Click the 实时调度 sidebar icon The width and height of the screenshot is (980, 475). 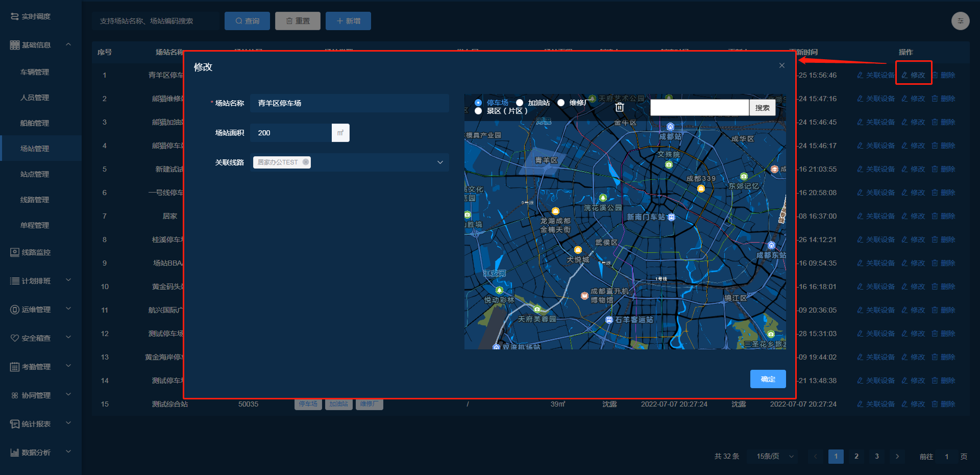tap(14, 17)
